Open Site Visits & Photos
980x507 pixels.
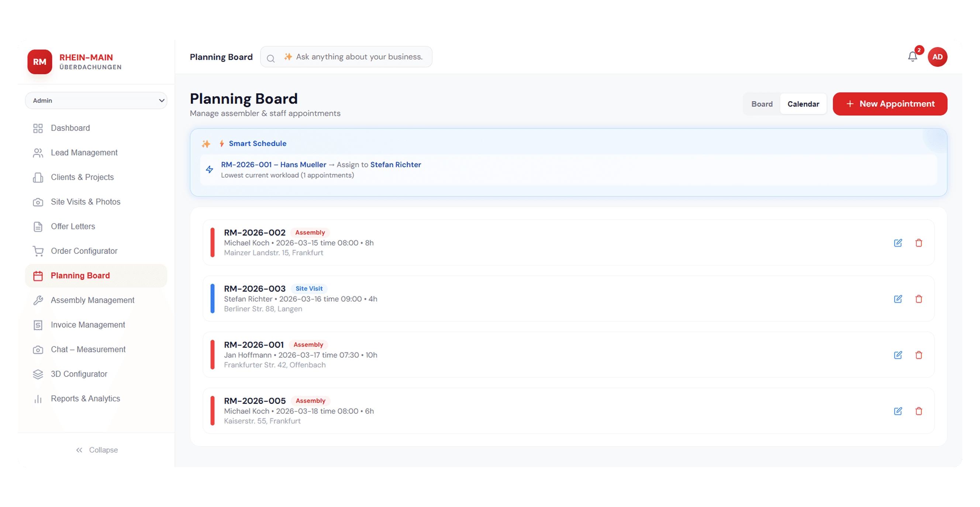click(x=96, y=202)
